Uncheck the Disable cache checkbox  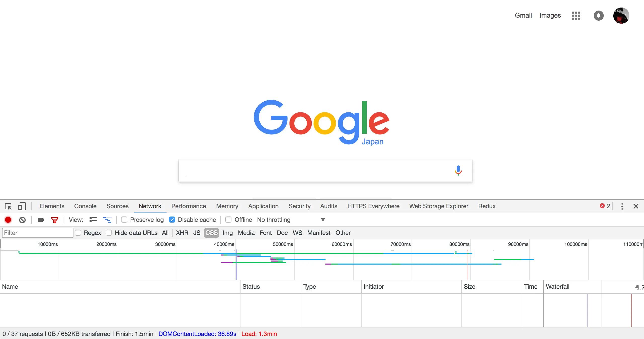click(172, 220)
